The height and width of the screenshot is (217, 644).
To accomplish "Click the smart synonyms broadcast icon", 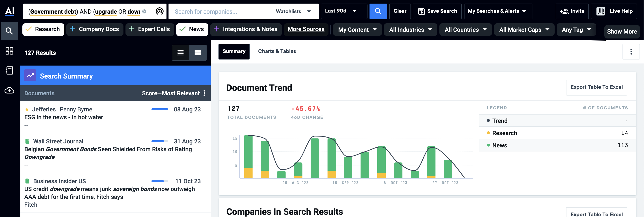I will (160, 11).
